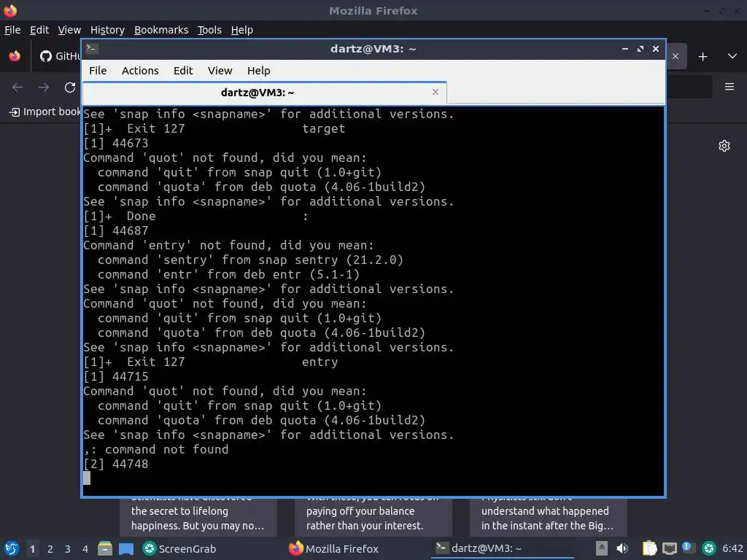The image size is (747, 560).
Task: Click Import bookmarks in Firefox toolbar
Action: pos(45,112)
